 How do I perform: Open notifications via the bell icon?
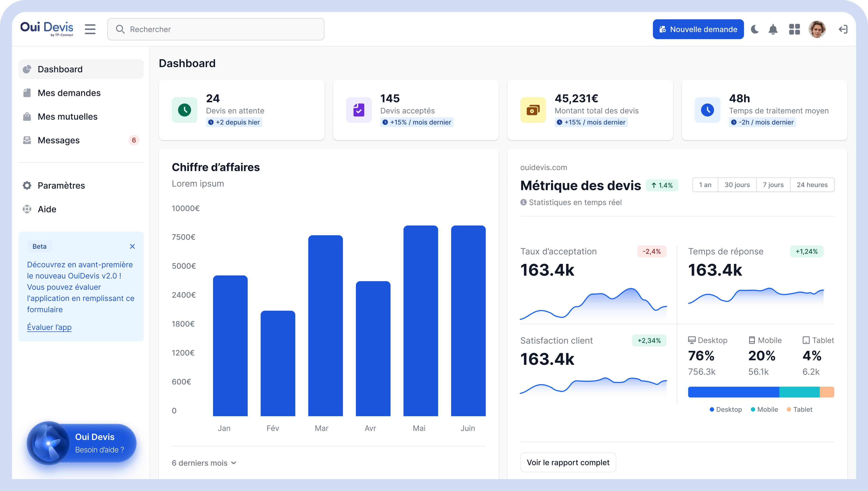pyautogui.click(x=773, y=29)
